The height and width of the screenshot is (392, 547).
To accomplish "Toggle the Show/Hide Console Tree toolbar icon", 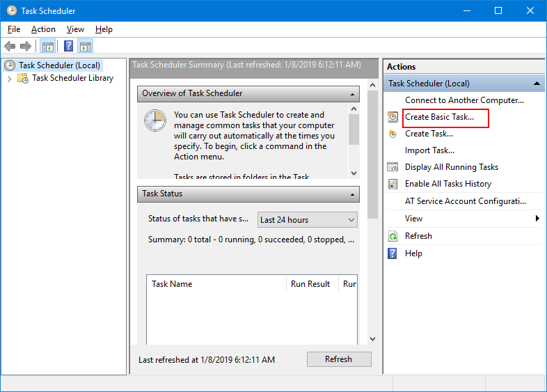I will click(x=48, y=46).
